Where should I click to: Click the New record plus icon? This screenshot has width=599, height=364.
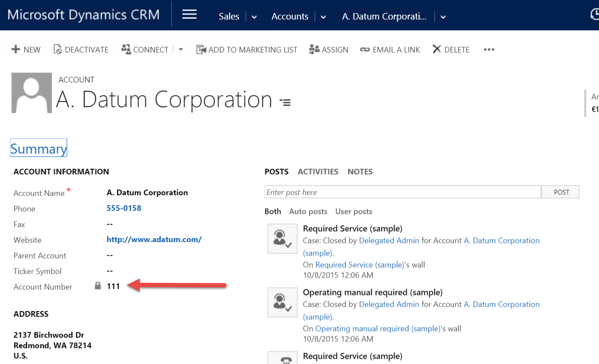16,49
